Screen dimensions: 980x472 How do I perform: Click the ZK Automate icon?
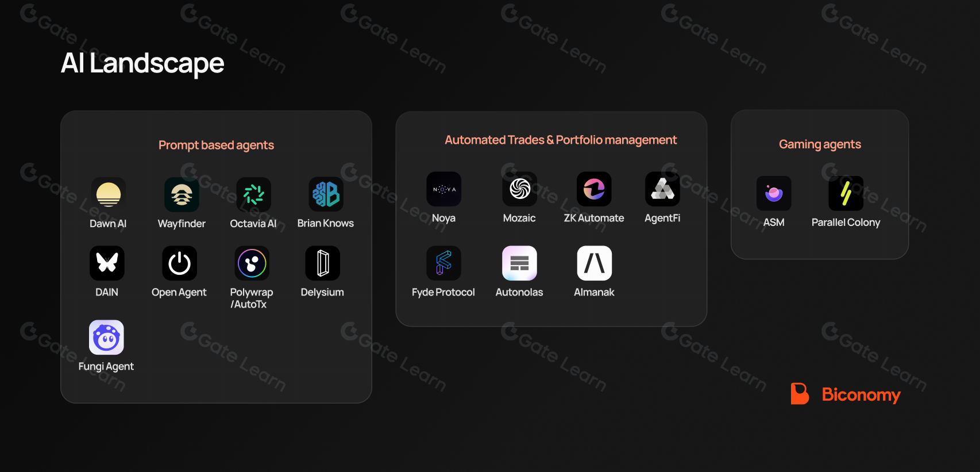(x=594, y=189)
